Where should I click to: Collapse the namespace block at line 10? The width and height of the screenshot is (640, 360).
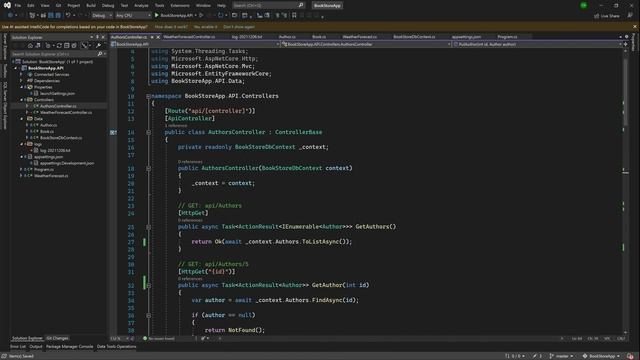[x=149, y=96]
